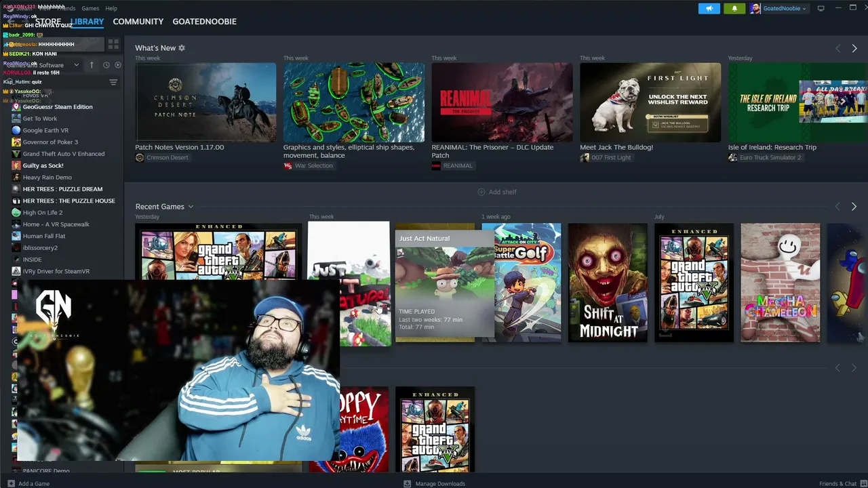Go back in Recent Games shelf
The width and height of the screenshot is (868, 488).
tap(837, 207)
